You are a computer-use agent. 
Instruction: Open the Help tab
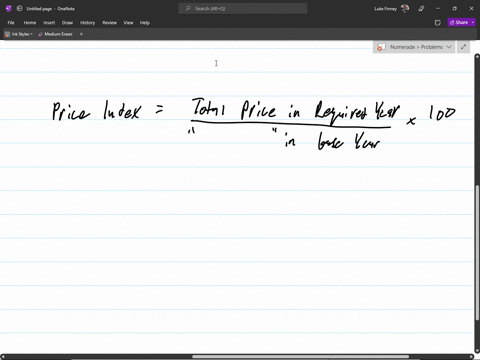[x=145, y=23]
